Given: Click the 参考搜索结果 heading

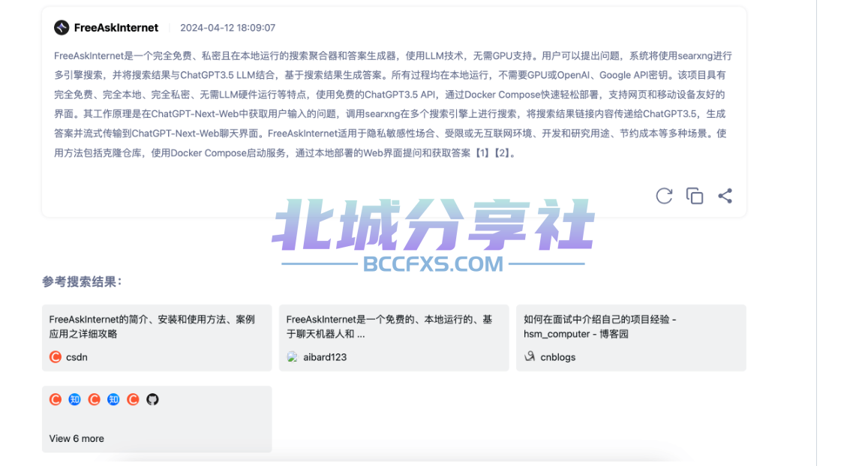Looking at the screenshot, I should 81,281.
